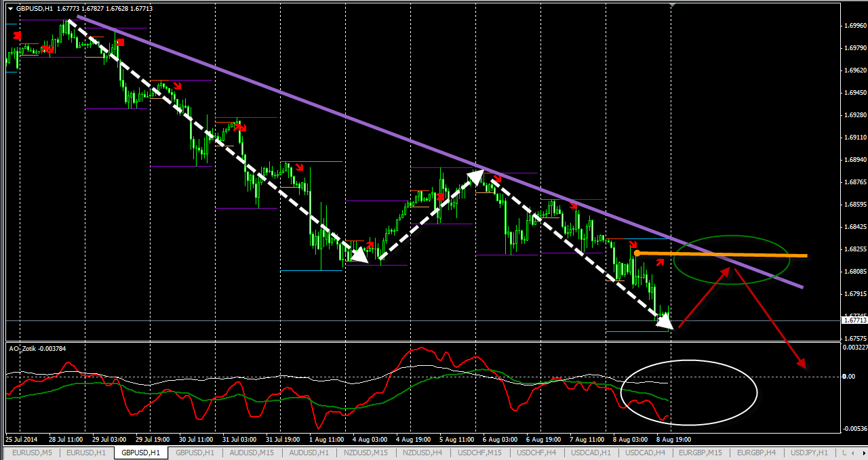The height and width of the screenshot is (460, 868).
Task: Click the AO Zotik indicator label
Action: (x=37, y=348)
